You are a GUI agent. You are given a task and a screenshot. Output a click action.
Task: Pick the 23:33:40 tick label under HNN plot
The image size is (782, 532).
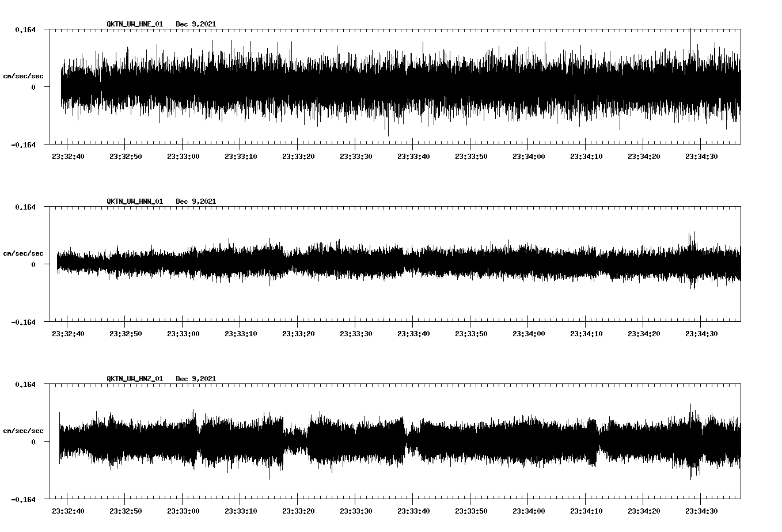[x=413, y=333]
